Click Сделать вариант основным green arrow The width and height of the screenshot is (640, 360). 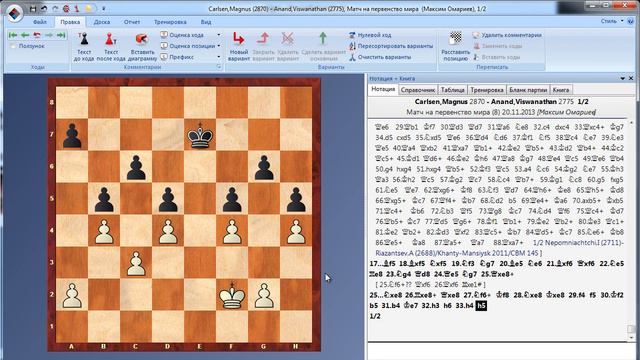(323, 39)
